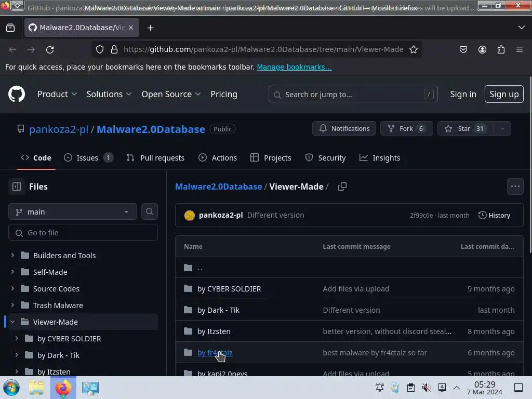
Task: Switch to the Projects tab
Action: (x=271, y=158)
